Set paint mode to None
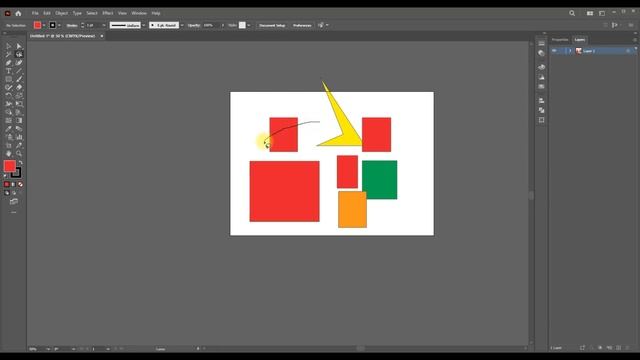 (x=20, y=184)
